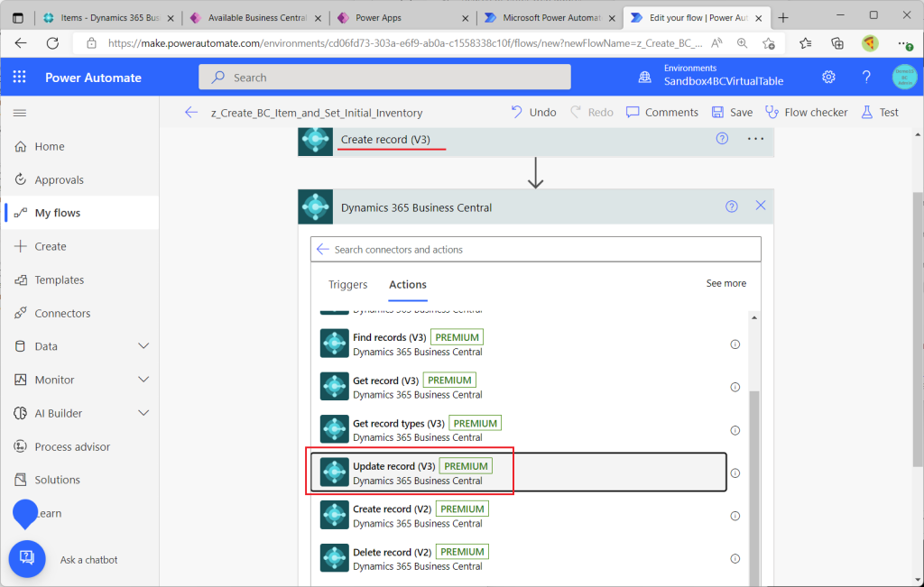Refresh the browser page
Viewport: 924px width, 587px height.
[52, 43]
